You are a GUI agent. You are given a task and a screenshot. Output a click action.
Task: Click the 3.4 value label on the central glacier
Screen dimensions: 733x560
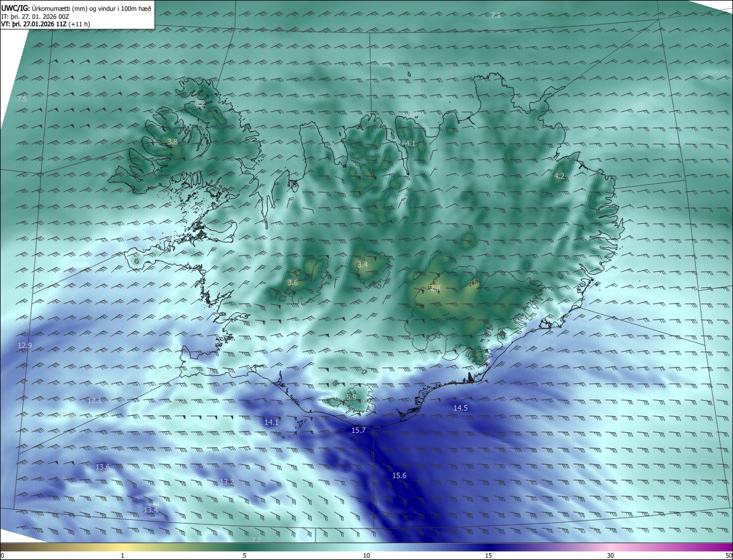(x=362, y=265)
